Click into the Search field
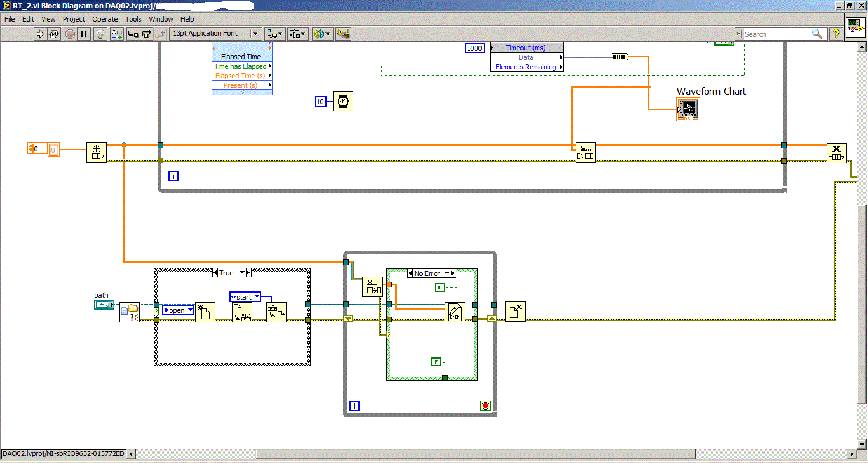Image resolution: width=868 pixels, height=463 pixels. coord(776,34)
